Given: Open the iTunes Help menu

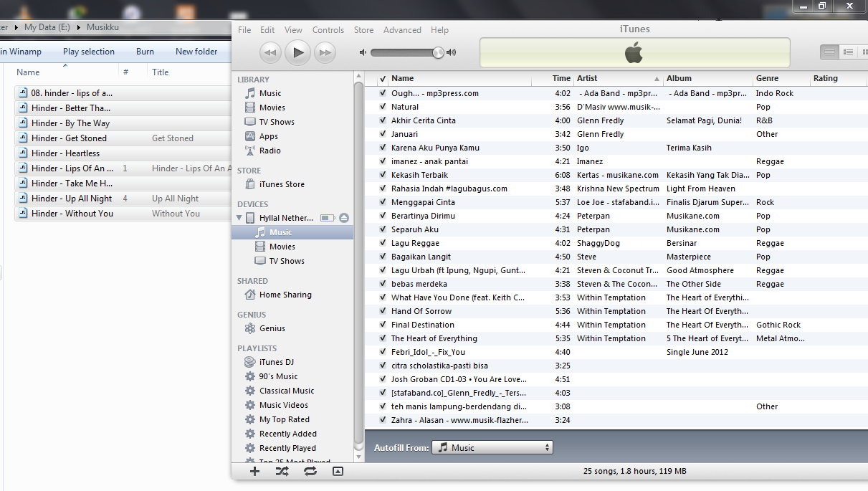Looking at the screenshot, I should 439,30.
